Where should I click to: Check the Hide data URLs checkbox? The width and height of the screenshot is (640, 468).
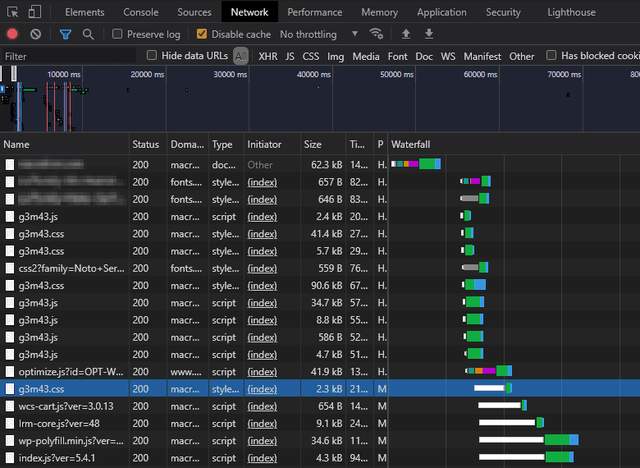click(x=151, y=55)
